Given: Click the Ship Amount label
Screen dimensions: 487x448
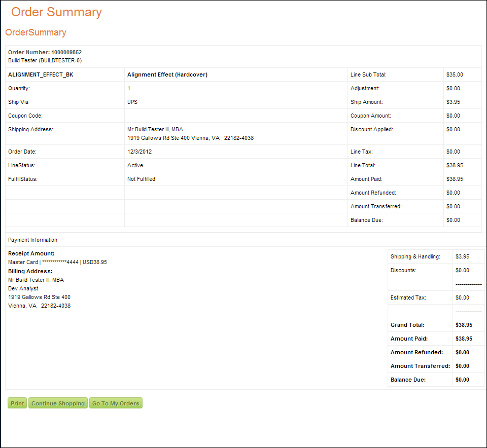Looking at the screenshot, I should point(366,102).
